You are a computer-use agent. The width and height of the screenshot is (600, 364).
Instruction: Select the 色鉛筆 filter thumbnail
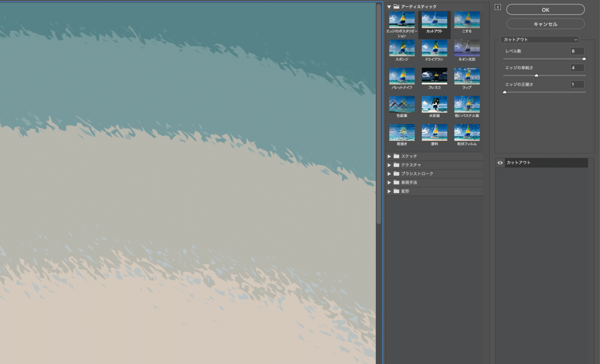pos(402,104)
